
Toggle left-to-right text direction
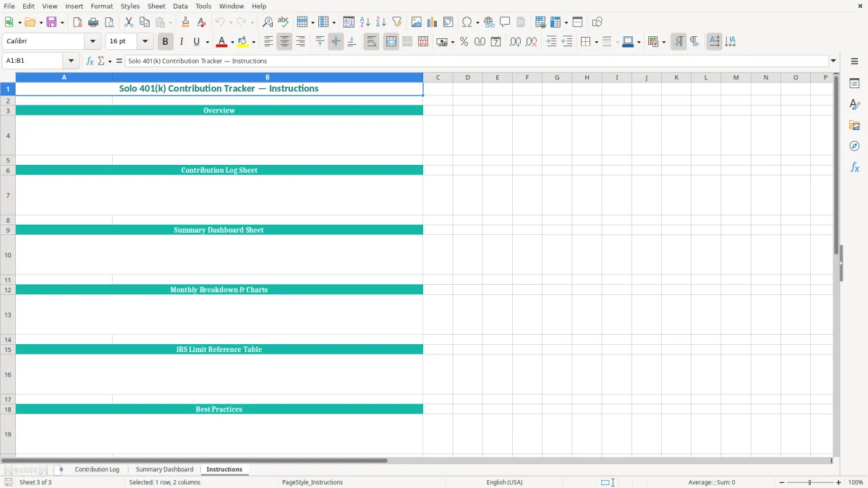(x=678, y=42)
